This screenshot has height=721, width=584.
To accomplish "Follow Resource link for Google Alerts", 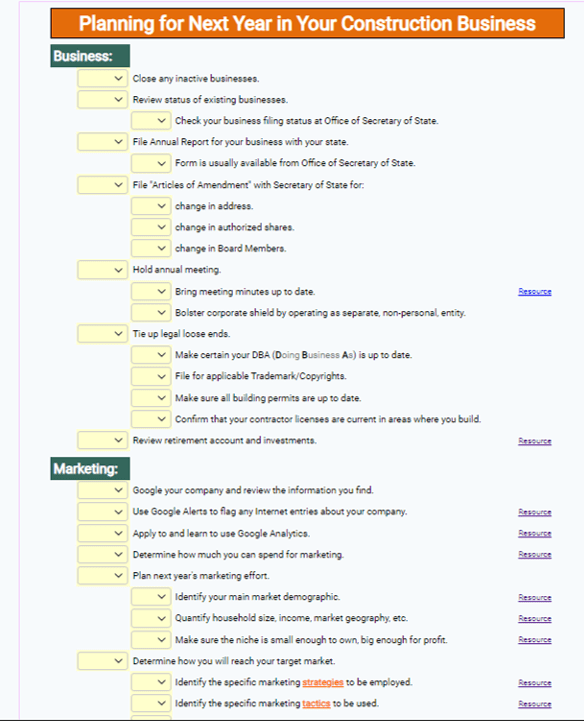I will click(535, 512).
